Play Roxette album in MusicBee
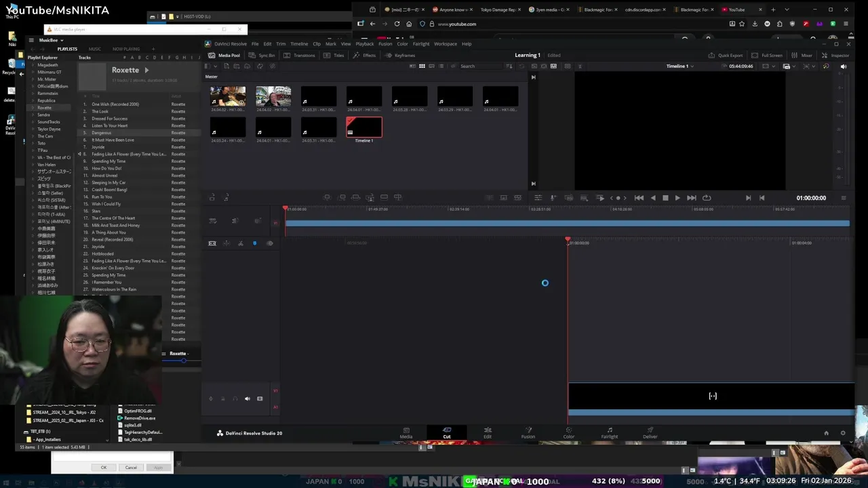 (146, 70)
